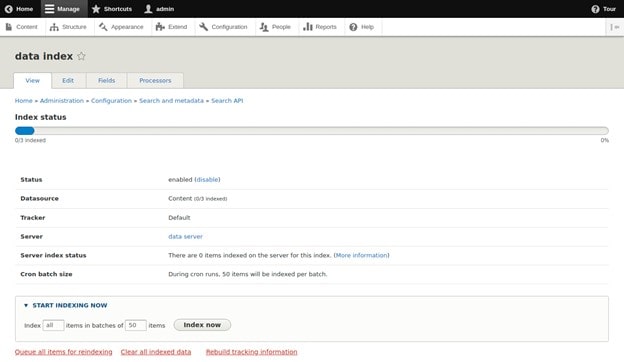Screen dimensions: 624x362
Task: Open the data server link
Action: click(x=185, y=237)
